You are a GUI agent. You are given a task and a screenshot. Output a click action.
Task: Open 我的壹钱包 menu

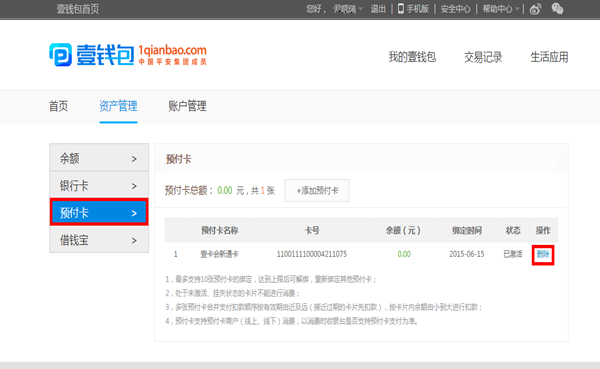pyautogui.click(x=412, y=57)
